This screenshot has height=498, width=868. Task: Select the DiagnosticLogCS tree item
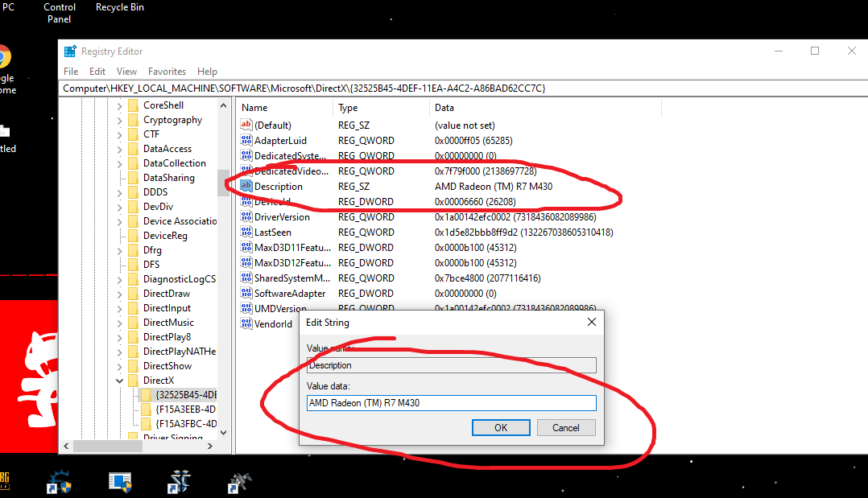pyautogui.click(x=180, y=279)
